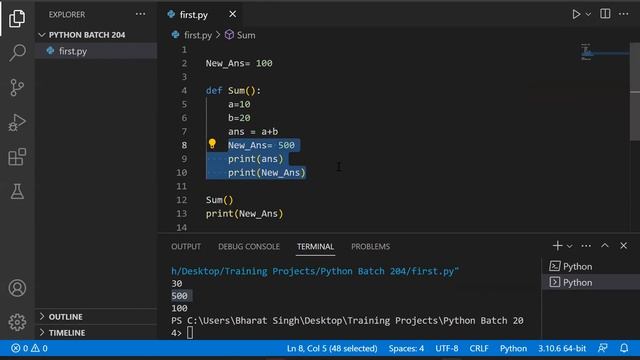Click terminal output value 500
This screenshot has height=360, width=640.
tap(179, 296)
